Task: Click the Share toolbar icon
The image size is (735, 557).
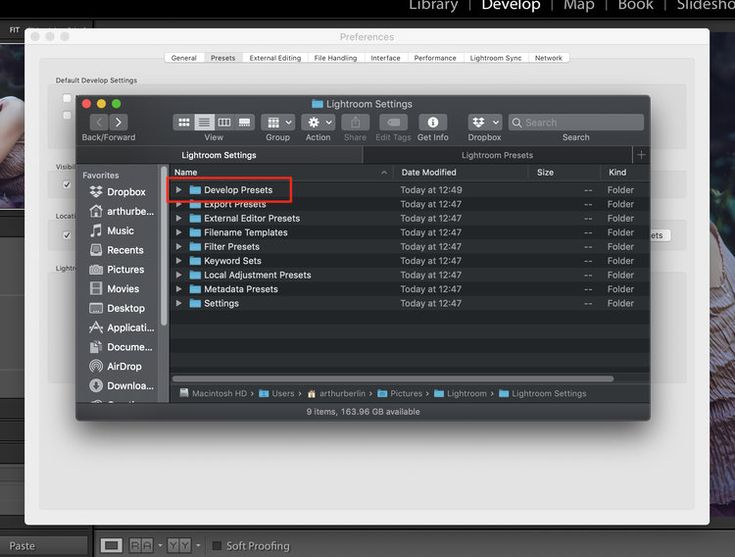Action: click(x=355, y=122)
